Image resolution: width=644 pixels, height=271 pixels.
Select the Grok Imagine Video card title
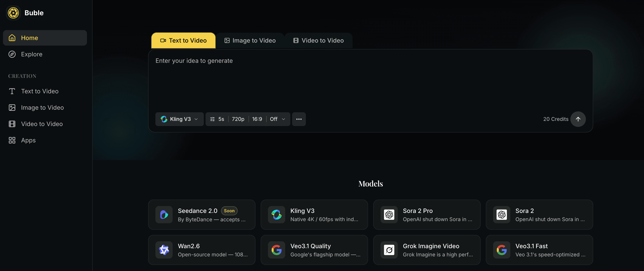(x=431, y=246)
